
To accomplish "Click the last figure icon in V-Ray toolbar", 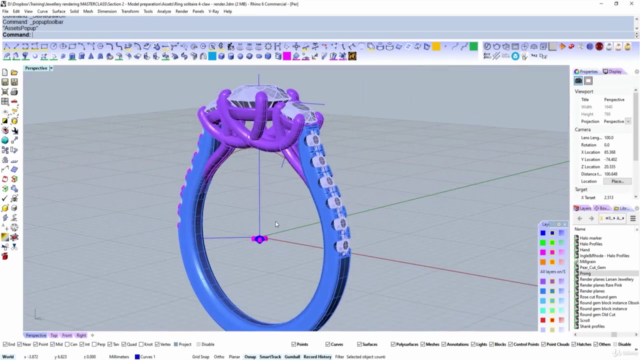I will point(628,46).
